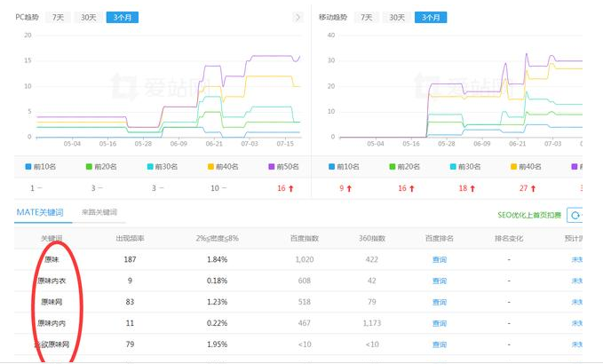The width and height of the screenshot is (603, 364).
Task: Hide the PC 前40名 yellow legend series
Action: 224,166
